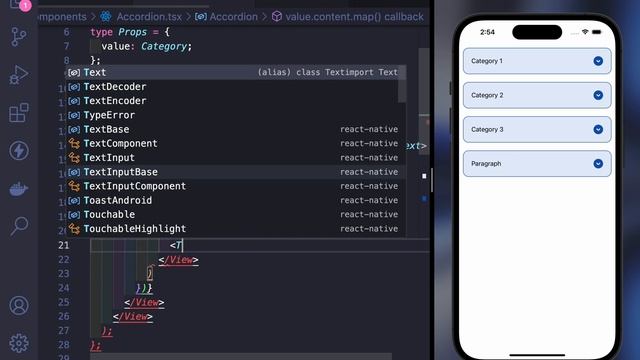
Task: Click React icon beside Accordion.tsx breadcrumb
Action: tap(106, 17)
